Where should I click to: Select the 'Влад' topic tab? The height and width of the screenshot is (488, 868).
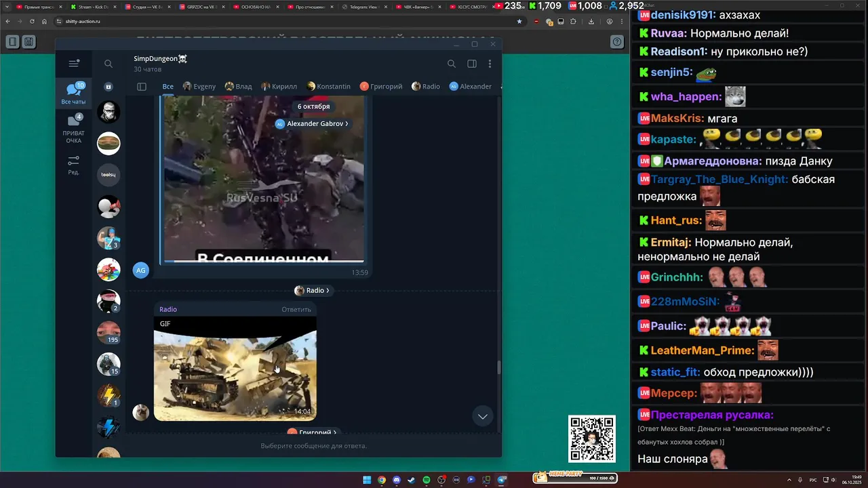[x=239, y=87]
